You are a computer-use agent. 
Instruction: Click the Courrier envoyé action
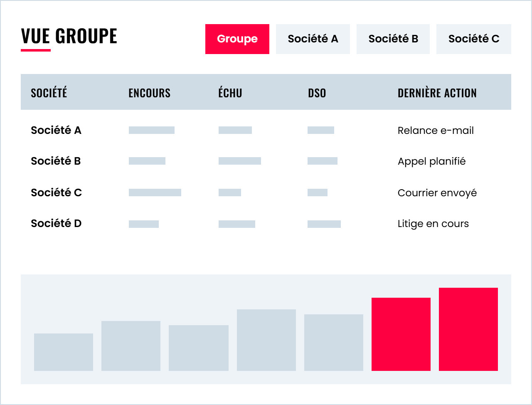(437, 193)
